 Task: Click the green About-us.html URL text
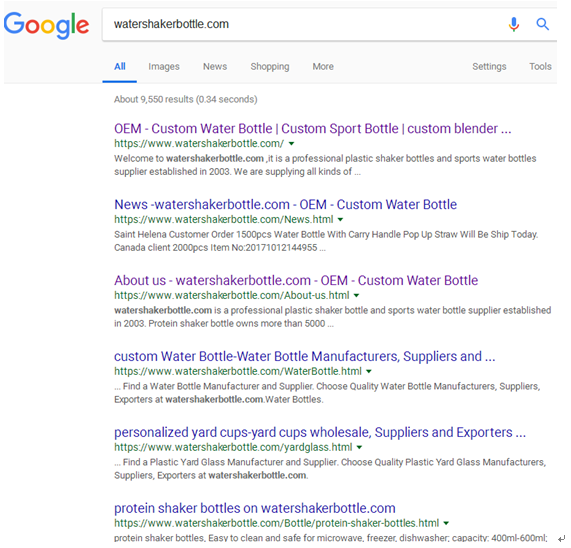click(x=232, y=295)
